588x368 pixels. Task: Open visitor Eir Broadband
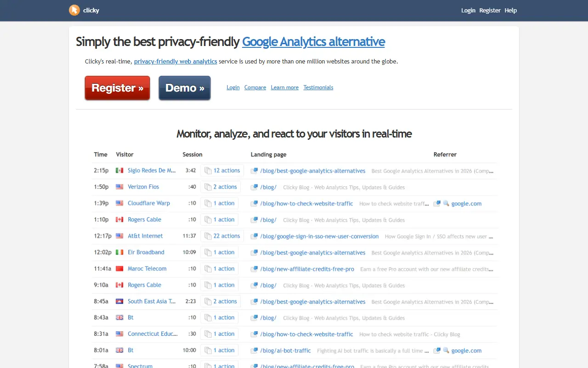[146, 252]
